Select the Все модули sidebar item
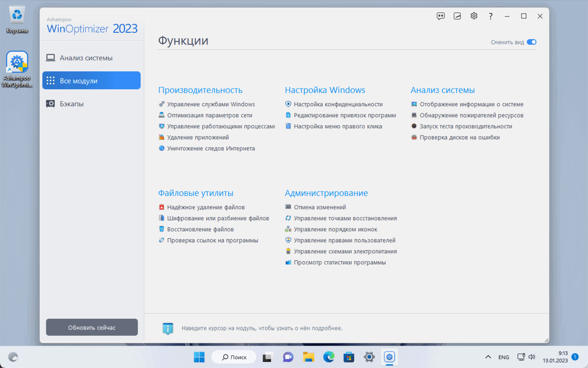The image size is (588, 368). pyautogui.click(x=91, y=80)
